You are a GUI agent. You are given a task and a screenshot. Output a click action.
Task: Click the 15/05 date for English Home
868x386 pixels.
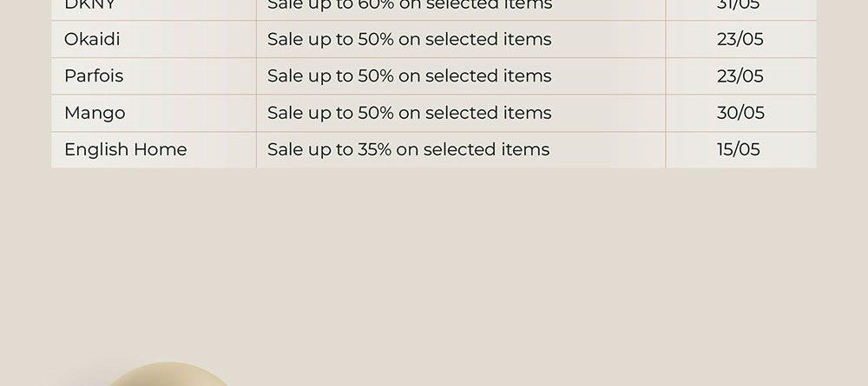click(x=739, y=149)
